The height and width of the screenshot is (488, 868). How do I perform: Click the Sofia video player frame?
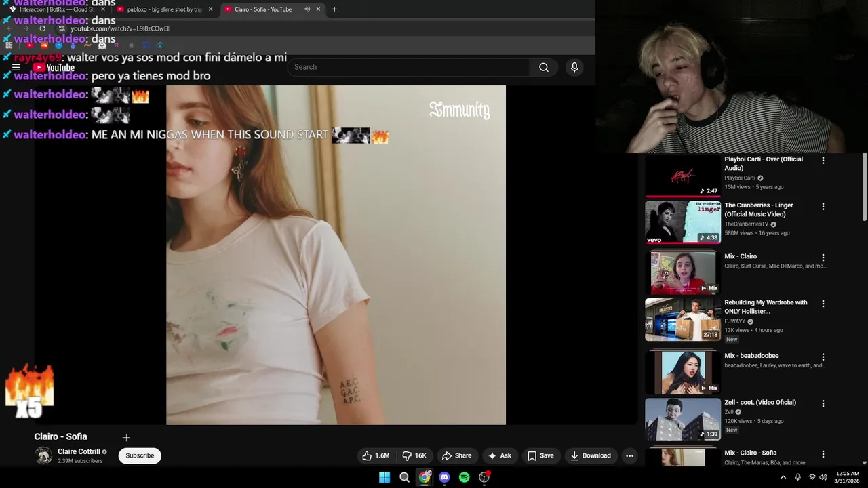click(x=336, y=255)
